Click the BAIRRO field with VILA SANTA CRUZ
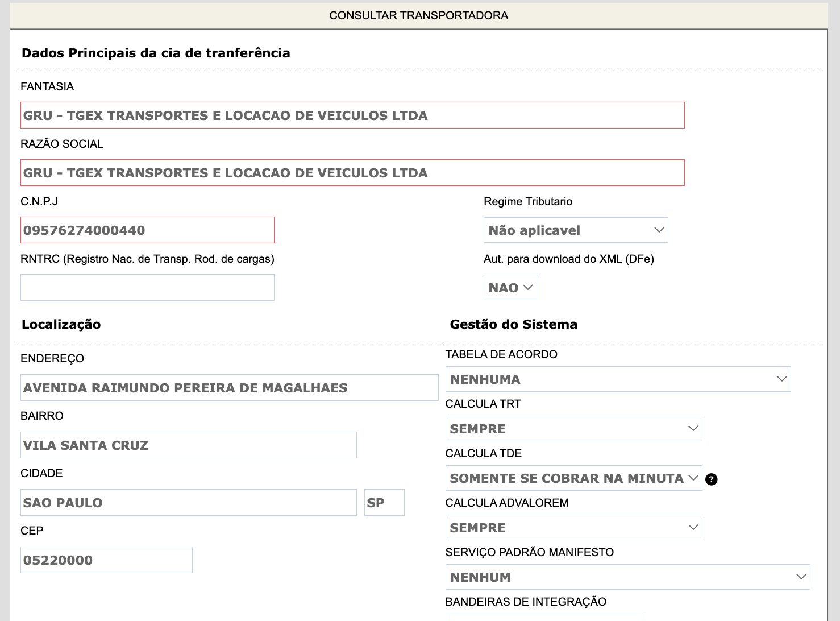Screen dimensions: 840x621 click(188, 445)
